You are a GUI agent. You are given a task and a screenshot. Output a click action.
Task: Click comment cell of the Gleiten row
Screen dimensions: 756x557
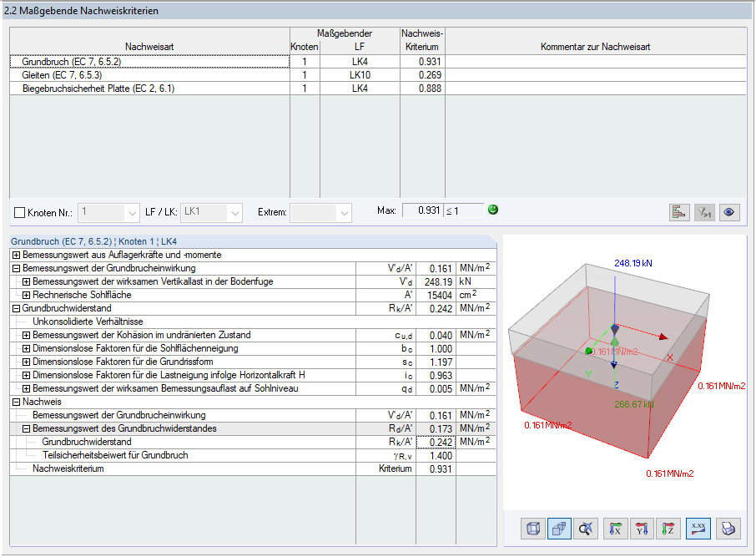[x=595, y=75]
